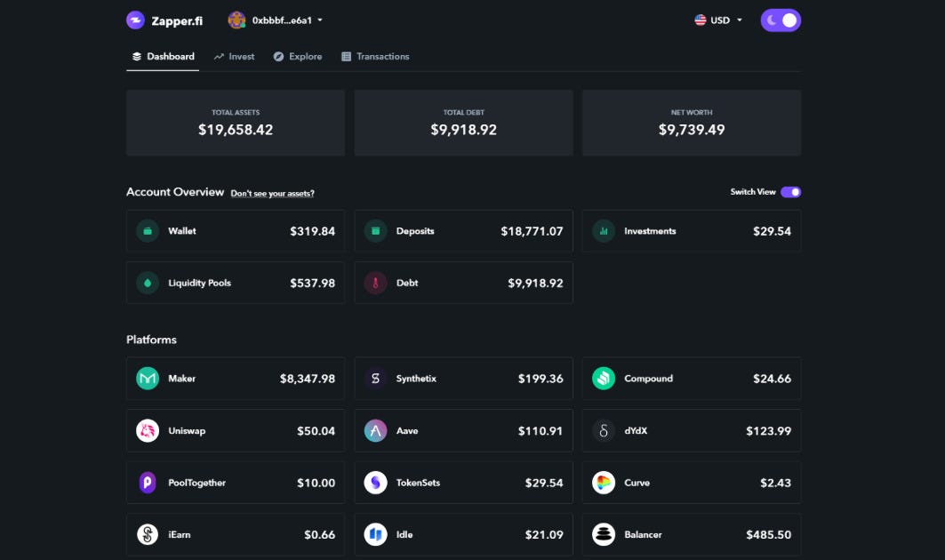The height and width of the screenshot is (560, 945).
Task: Open the Debt overview card
Action: tap(463, 283)
